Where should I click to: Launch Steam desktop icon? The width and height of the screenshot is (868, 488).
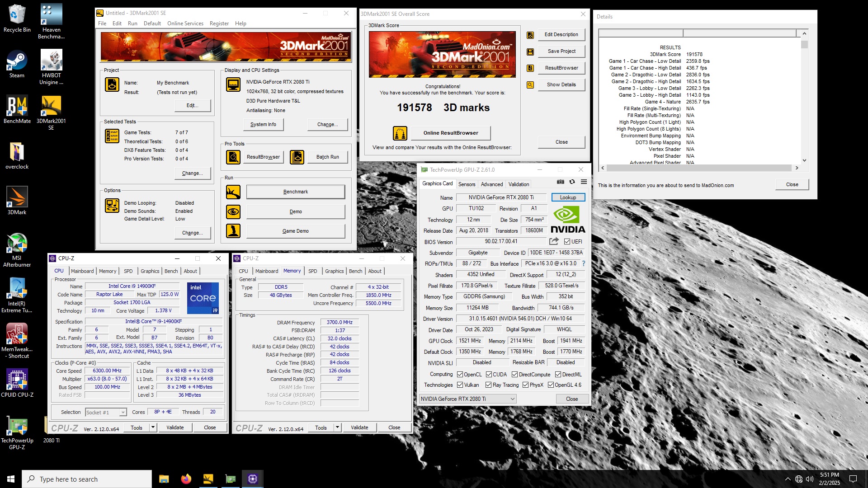pos(17,64)
